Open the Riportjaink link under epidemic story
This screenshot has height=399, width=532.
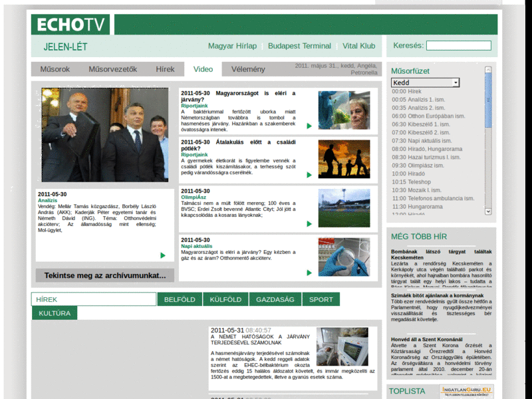coord(194,106)
